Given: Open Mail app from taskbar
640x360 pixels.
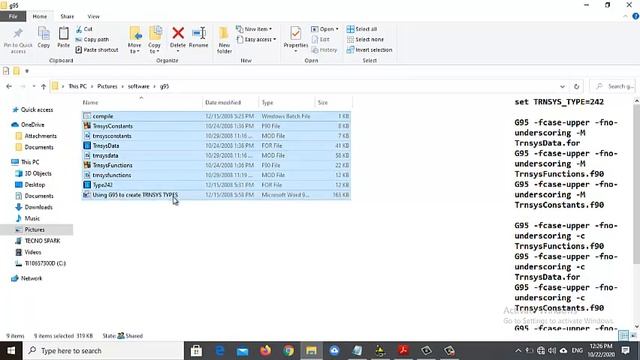Looking at the screenshot, I should [x=242, y=351].
